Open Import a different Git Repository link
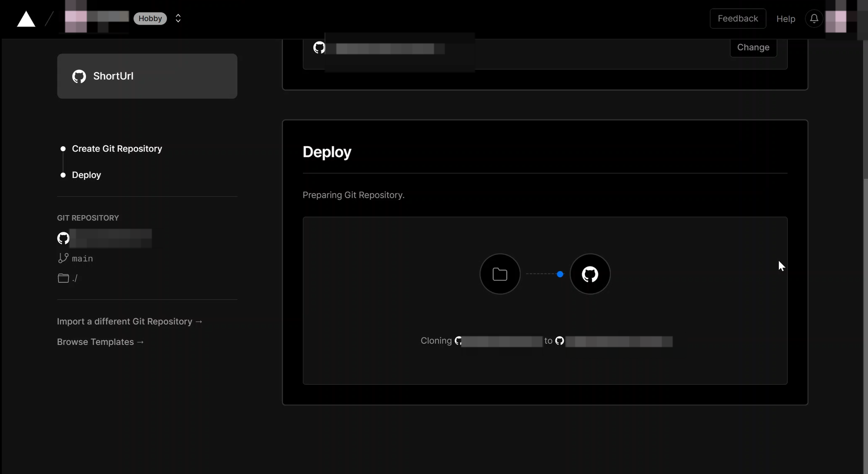868x474 pixels. tap(130, 322)
